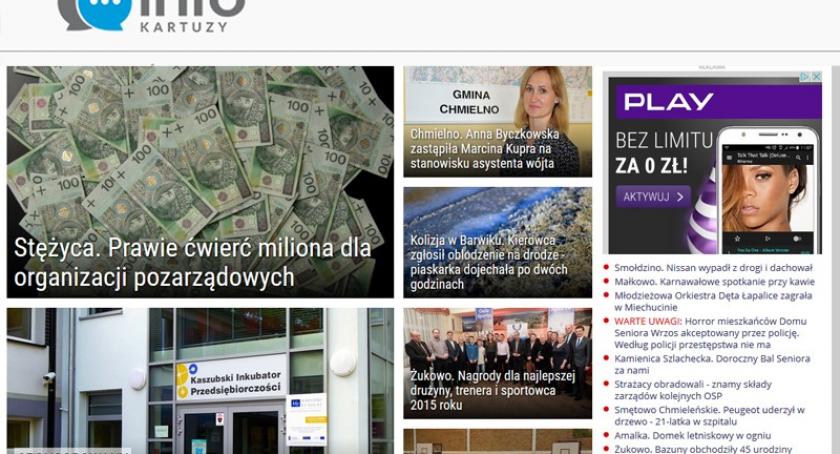Open link Małkowo. Karnawałowe spotkanie przy kawie

coord(714,281)
